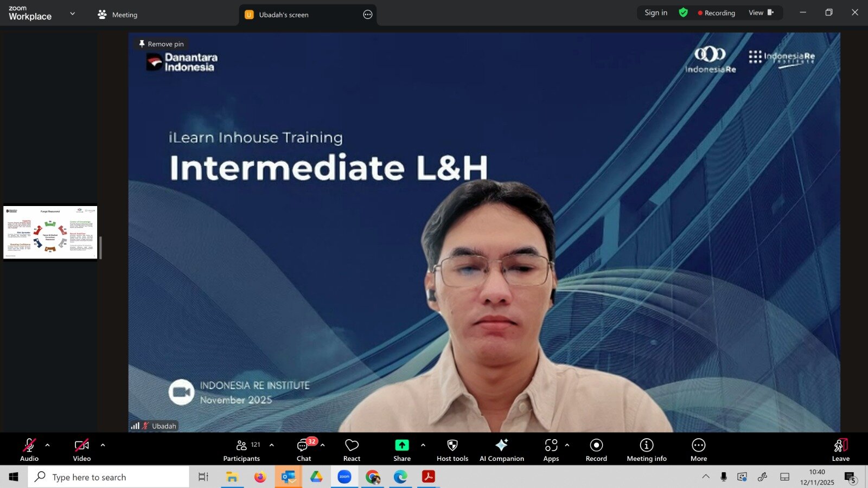Click Remove pin on the video
The width and height of the screenshot is (868, 488).
coord(161,44)
